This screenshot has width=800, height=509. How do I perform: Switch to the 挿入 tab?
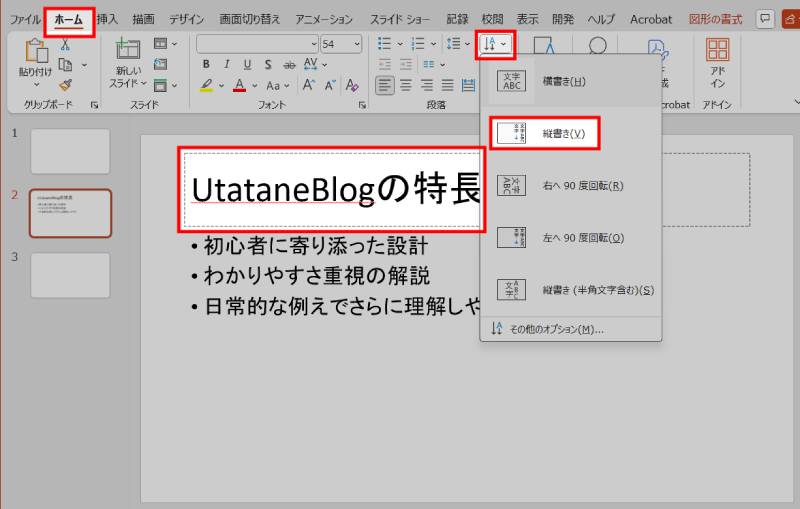tap(107, 19)
